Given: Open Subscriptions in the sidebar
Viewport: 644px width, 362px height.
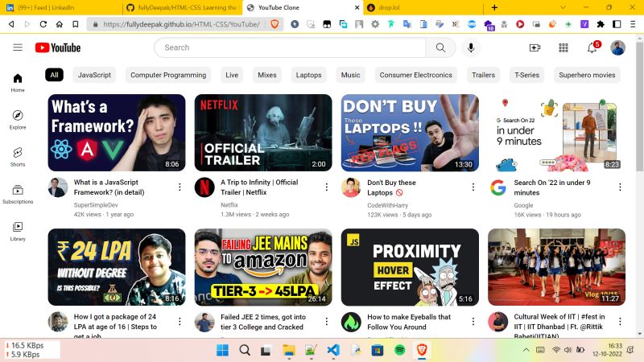Looking at the screenshot, I should pos(18,194).
